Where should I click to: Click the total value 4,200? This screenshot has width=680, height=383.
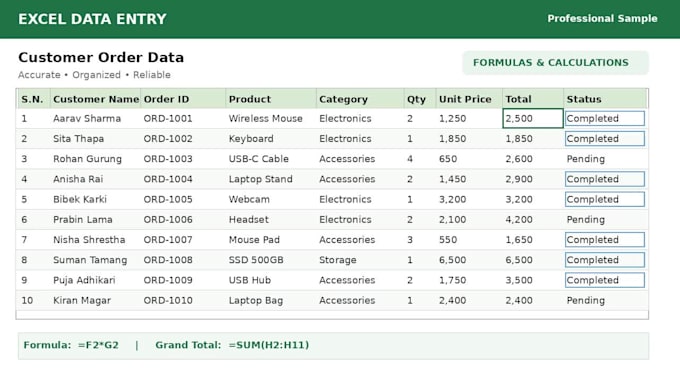click(519, 219)
